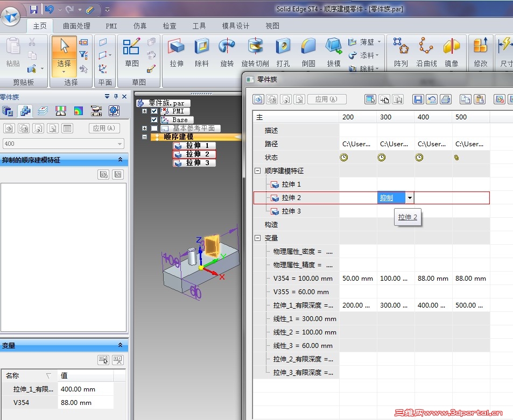Select the 镜像 mirror tool
513x420 pixels.
[452, 53]
